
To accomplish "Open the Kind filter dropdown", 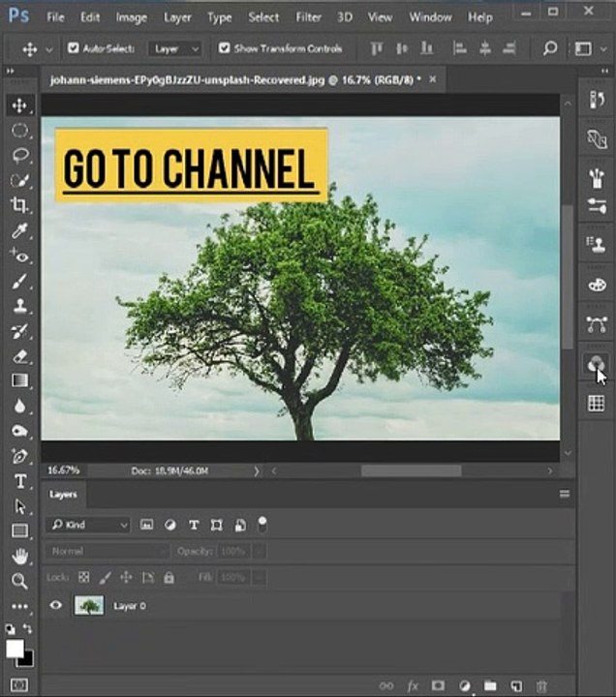I will point(88,525).
